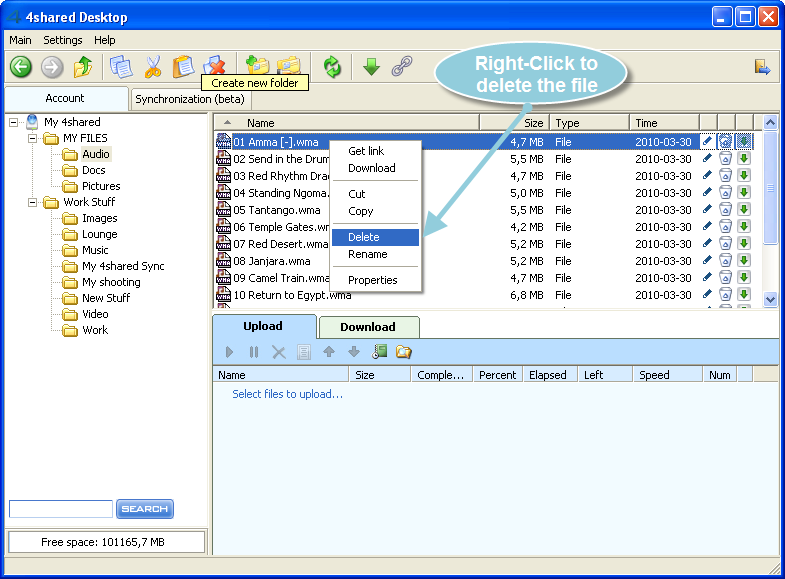Collapse the My 4shared tree root
Screen dimensions: 785x579
(14, 122)
